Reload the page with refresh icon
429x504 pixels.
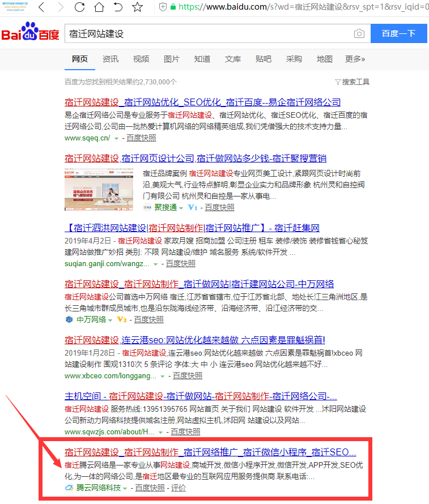pyautogui.click(x=79, y=7)
